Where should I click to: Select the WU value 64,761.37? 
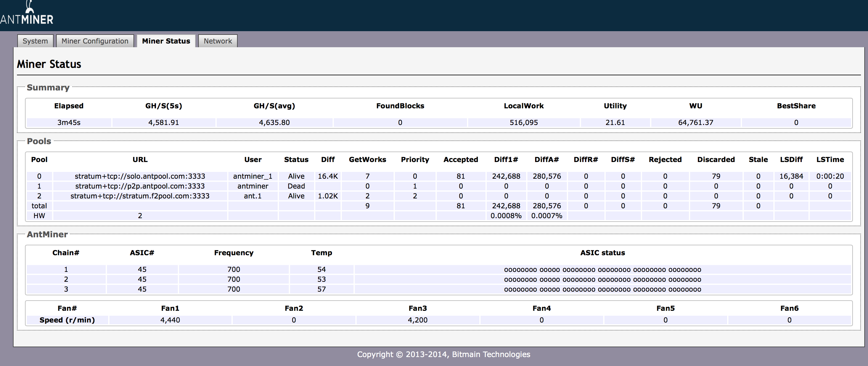(696, 123)
